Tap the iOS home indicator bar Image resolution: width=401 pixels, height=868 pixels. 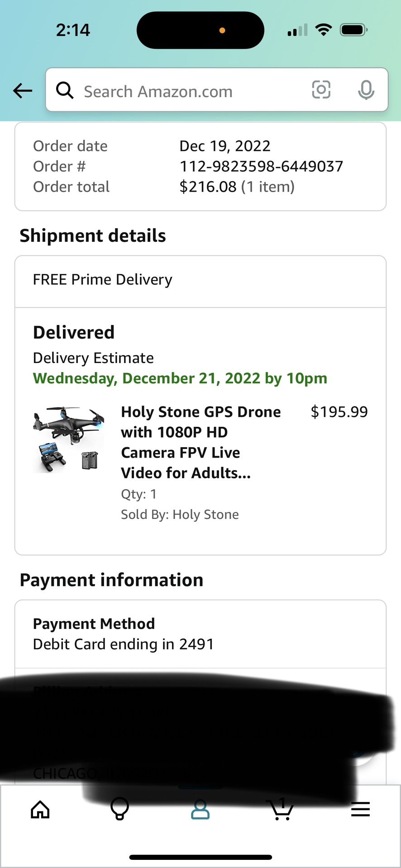(x=200, y=857)
